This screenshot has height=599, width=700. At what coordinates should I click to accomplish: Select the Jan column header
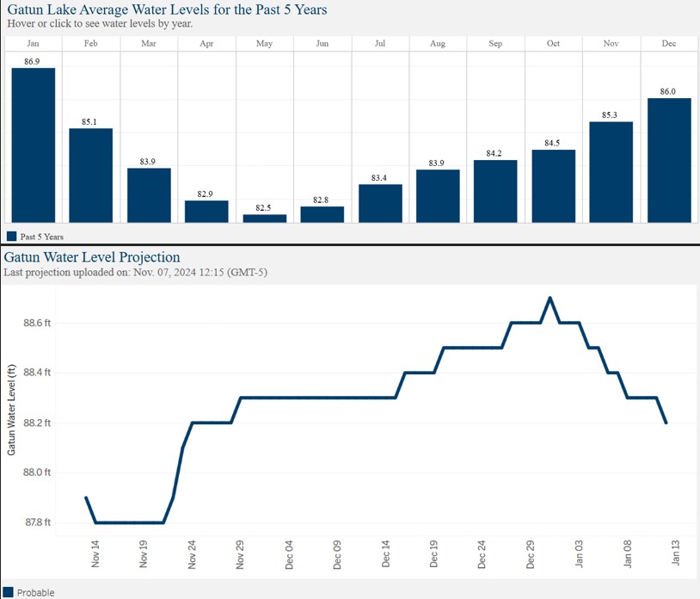pyautogui.click(x=32, y=42)
